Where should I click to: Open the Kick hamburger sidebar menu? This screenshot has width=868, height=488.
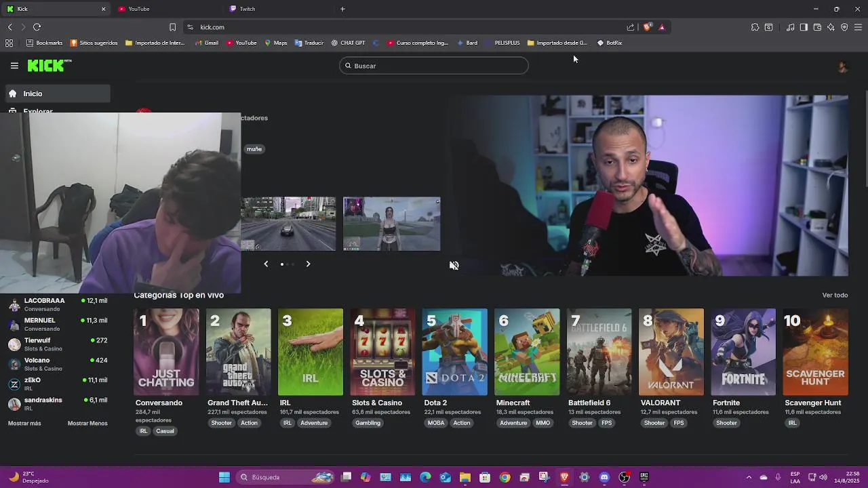(14, 66)
